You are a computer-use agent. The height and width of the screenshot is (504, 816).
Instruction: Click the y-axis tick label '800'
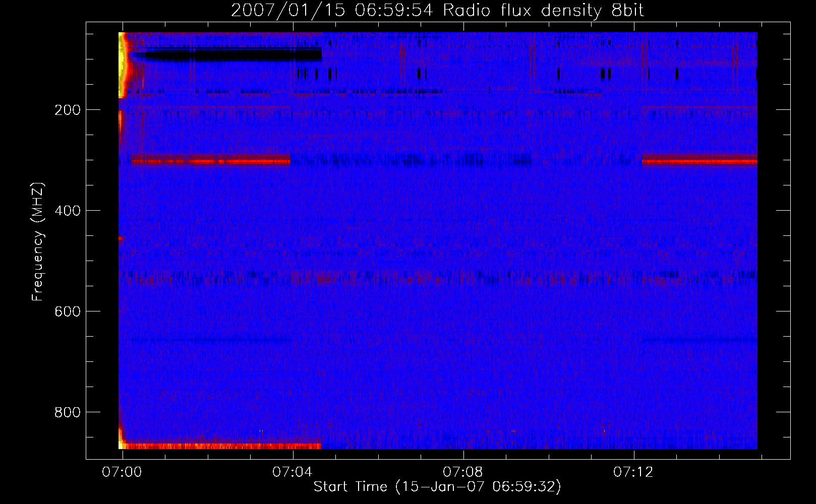[68, 412]
